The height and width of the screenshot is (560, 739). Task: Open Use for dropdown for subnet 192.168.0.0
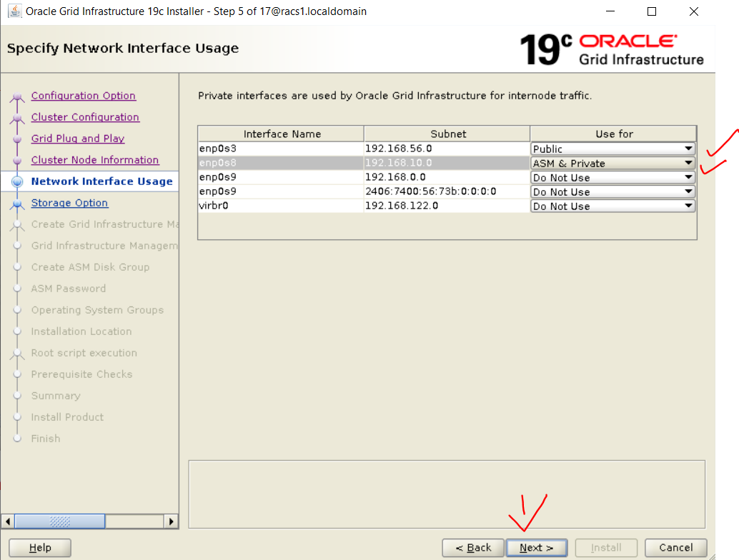point(612,178)
